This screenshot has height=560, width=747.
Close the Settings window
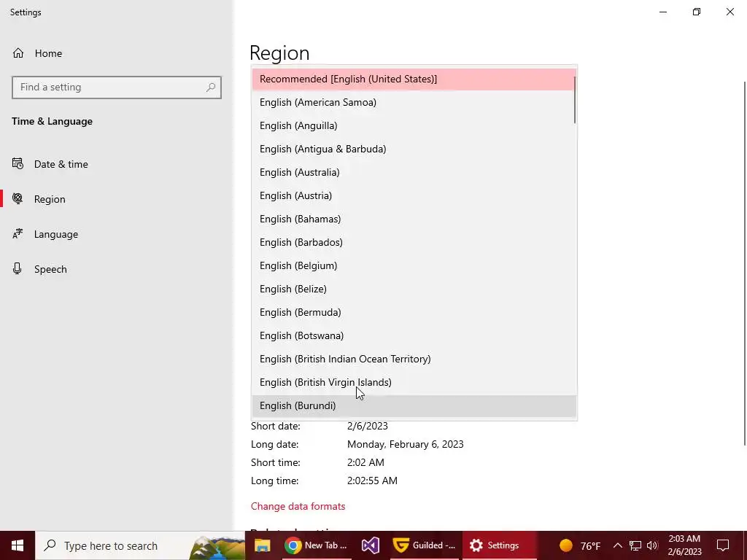point(729,12)
